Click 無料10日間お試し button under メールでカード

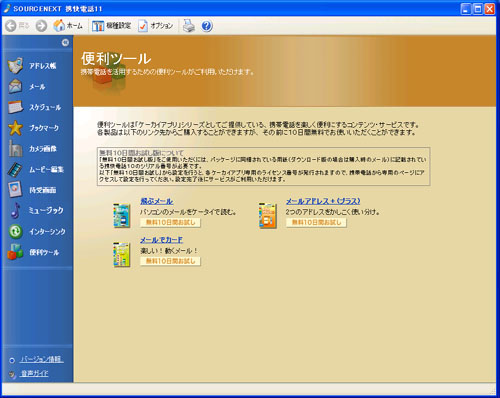[170, 261]
